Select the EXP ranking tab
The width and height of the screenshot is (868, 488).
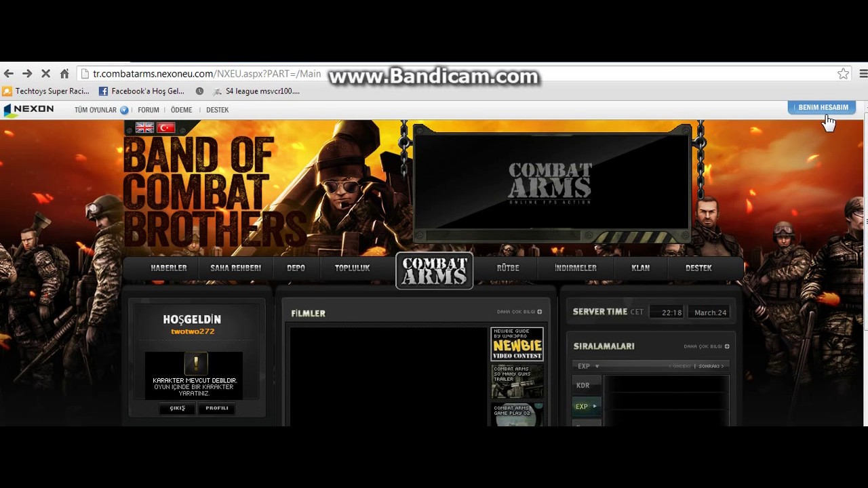pos(586,407)
